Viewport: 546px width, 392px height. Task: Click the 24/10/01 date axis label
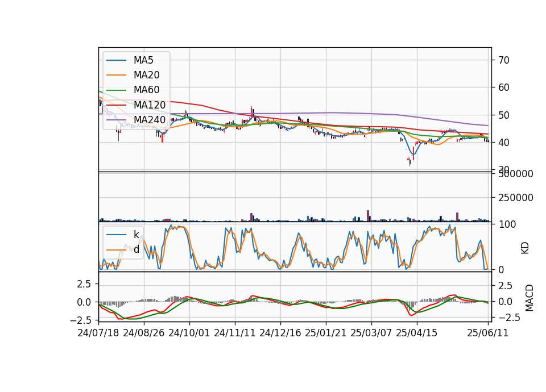pos(189,333)
